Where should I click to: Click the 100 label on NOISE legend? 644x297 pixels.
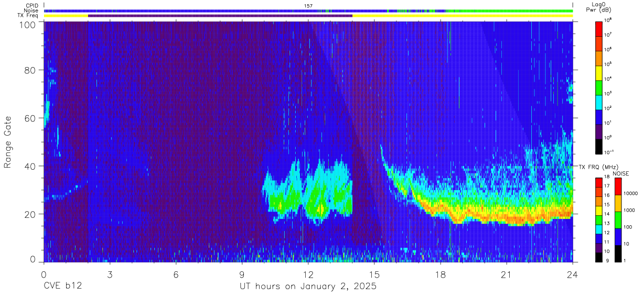627,227
